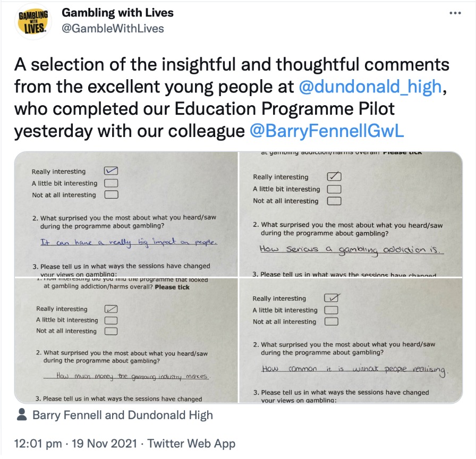The width and height of the screenshot is (476, 459).
Task: Open the @dundonald_high mention
Action: (x=370, y=87)
